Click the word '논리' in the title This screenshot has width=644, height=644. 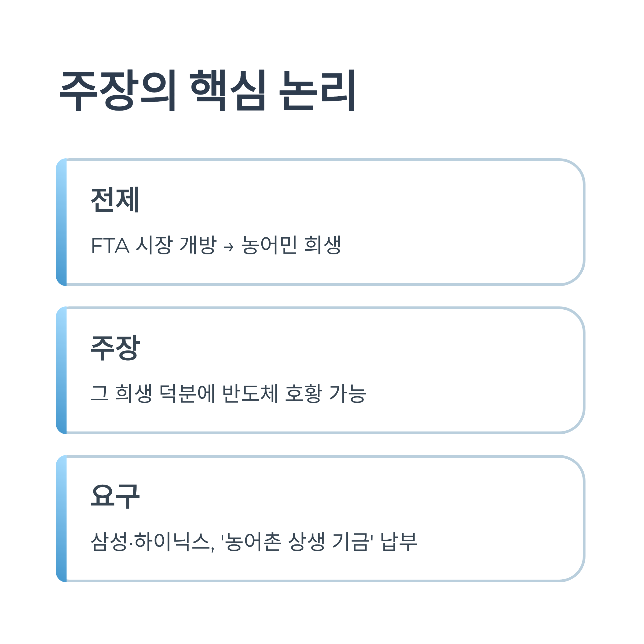pyautogui.click(x=317, y=90)
